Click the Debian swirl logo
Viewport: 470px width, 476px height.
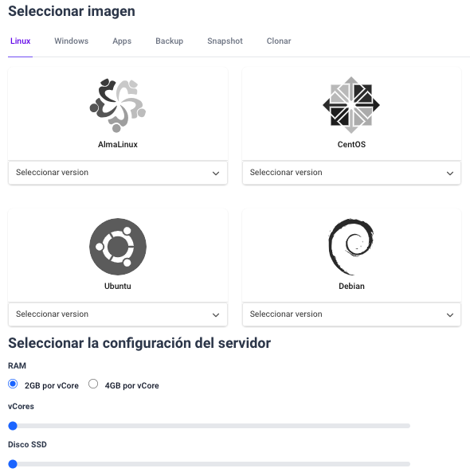(x=351, y=247)
